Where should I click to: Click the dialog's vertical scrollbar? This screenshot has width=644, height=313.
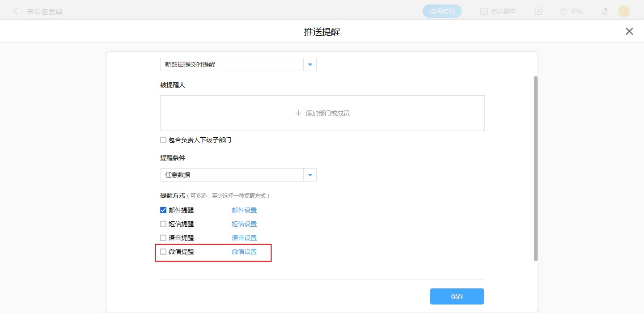click(x=535, y=168)
